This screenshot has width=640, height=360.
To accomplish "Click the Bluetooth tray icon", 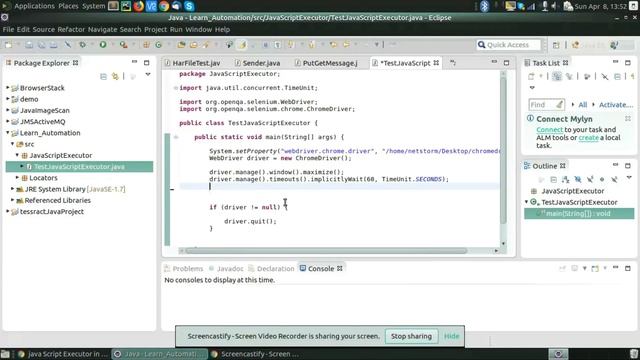I will click(x=484, y=6).
